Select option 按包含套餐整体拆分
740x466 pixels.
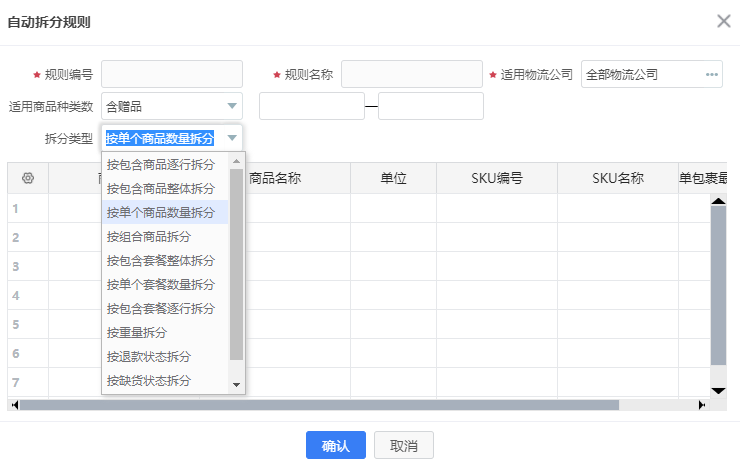(165, 261)
